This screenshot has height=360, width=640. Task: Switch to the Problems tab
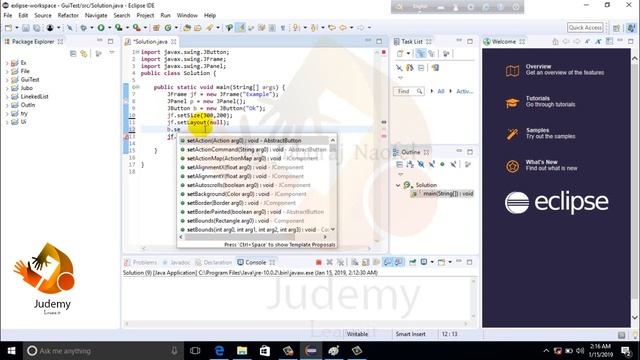pyautogui.click(x=140, y=262)
